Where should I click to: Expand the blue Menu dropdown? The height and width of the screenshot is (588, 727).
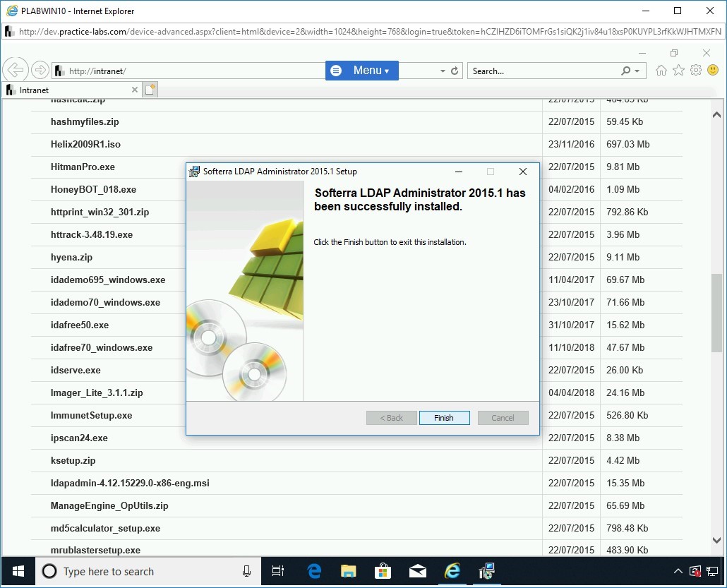(362, 71)
